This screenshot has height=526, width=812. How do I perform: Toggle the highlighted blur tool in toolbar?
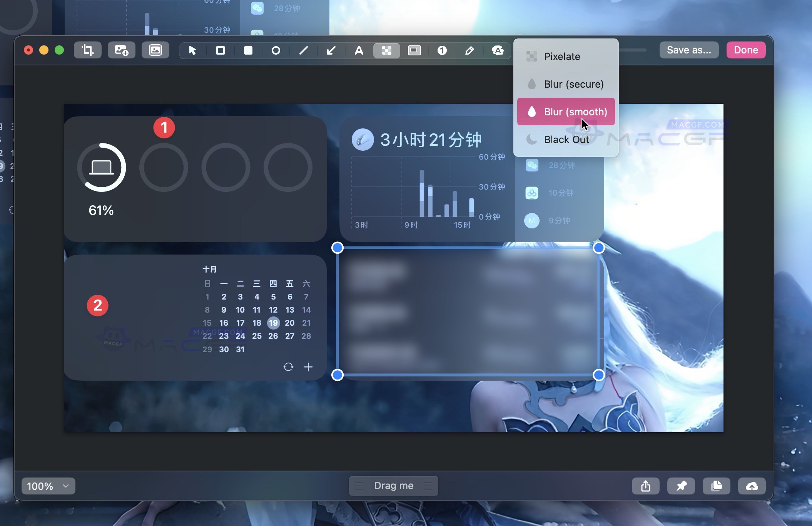click(x=386, y=50)
